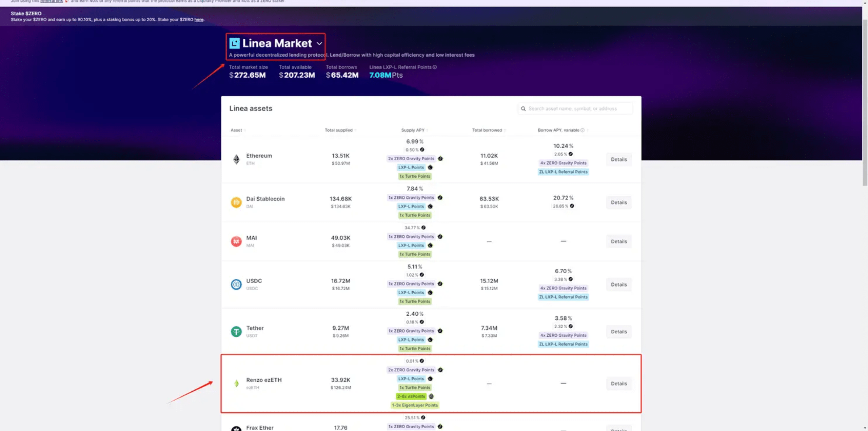Click the search asset name input field
868x431 pixels.
[x=576, y=109]
